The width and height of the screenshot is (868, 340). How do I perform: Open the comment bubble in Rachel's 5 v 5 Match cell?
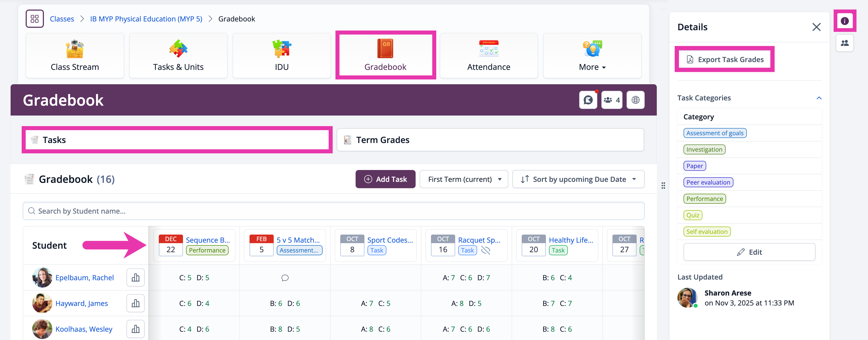(x=285, y=278)
